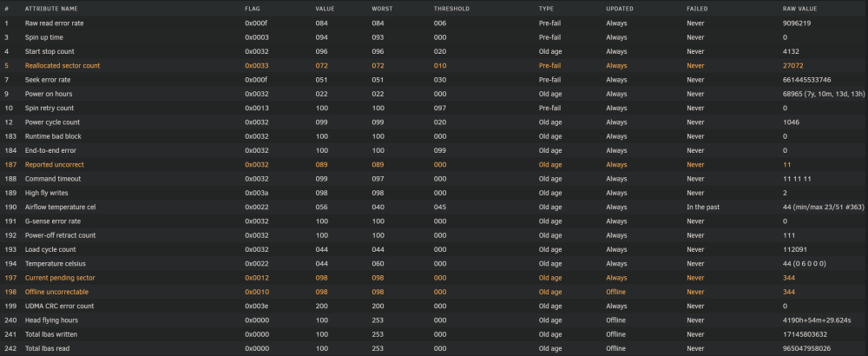Select the Offline uncorrectable attribute
The height and width of the screenshot is (356, 868).
pos(56,292)
